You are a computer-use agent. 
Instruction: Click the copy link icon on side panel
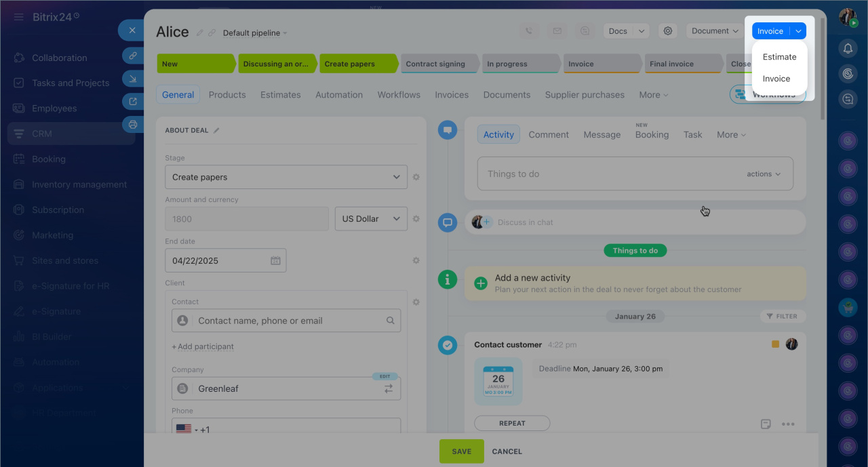[x=133, y=56]
